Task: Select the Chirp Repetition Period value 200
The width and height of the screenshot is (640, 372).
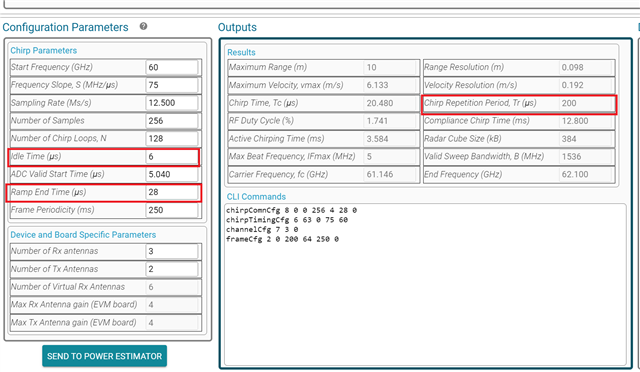Action: (x=585, y=103)
